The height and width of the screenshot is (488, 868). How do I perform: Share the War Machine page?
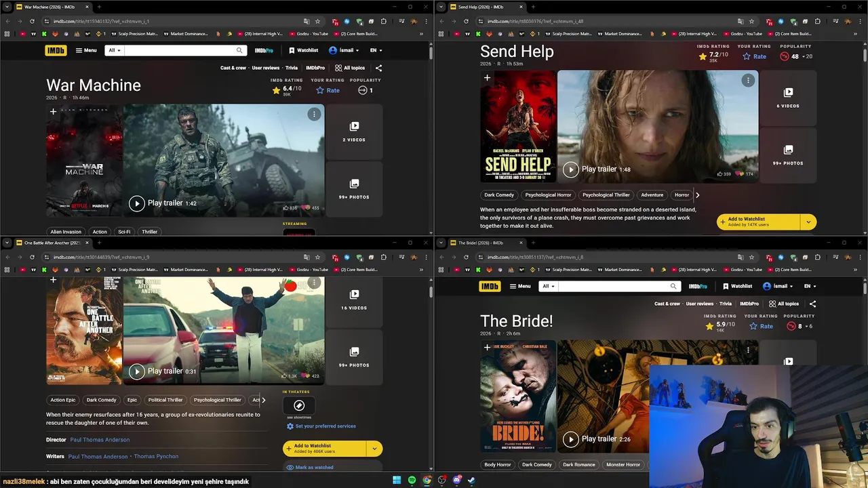click(378, 68)
